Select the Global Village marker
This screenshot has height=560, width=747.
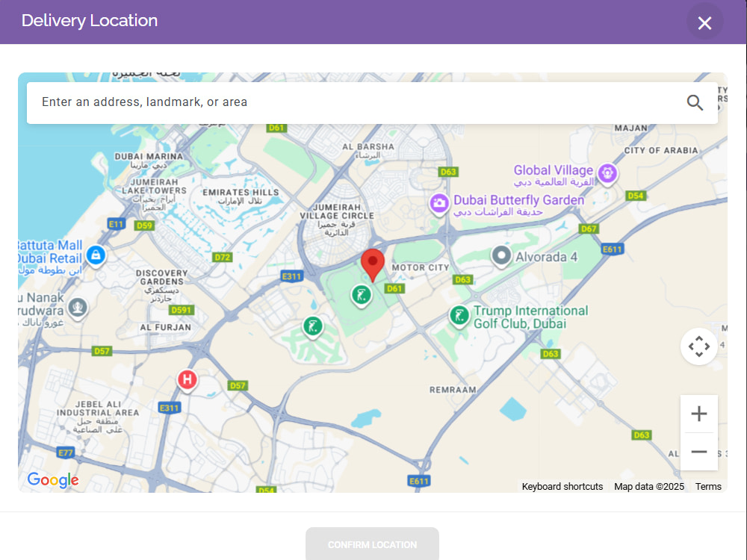tap(607, 174)
